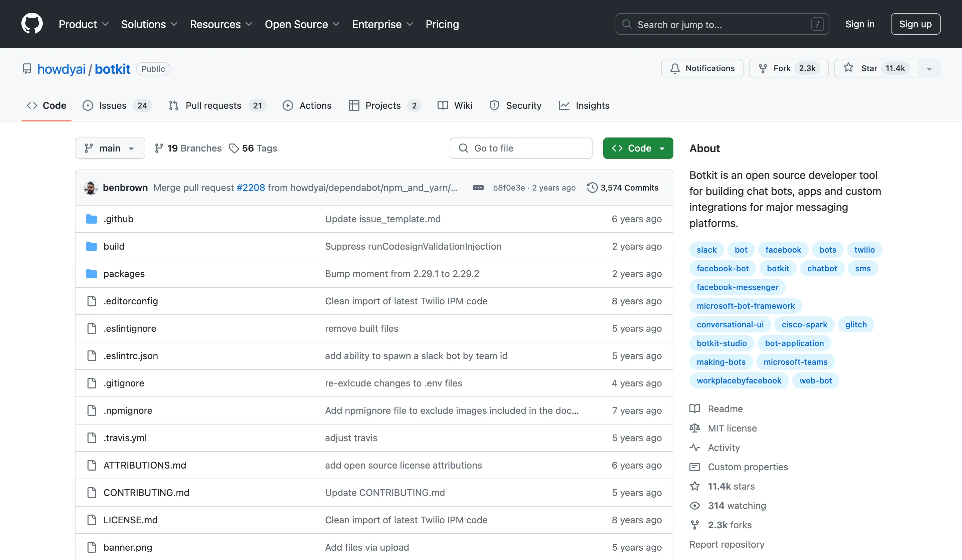Open the caret next to Star button
The height and width of the screenshot is (560, 962).
pyautogui.click(x=929, y=68)
